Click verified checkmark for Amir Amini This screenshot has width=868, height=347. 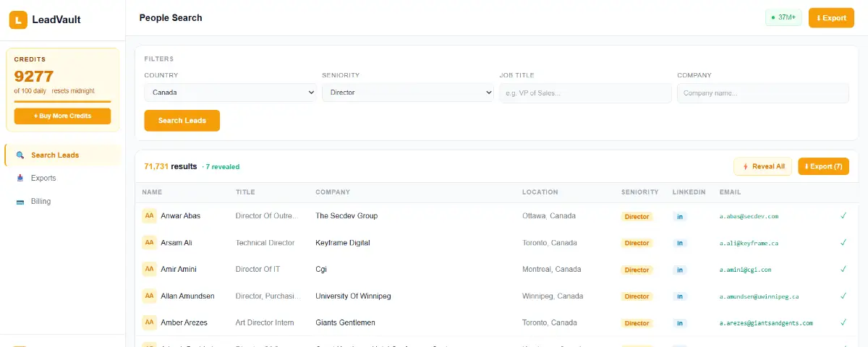[843, 269]
